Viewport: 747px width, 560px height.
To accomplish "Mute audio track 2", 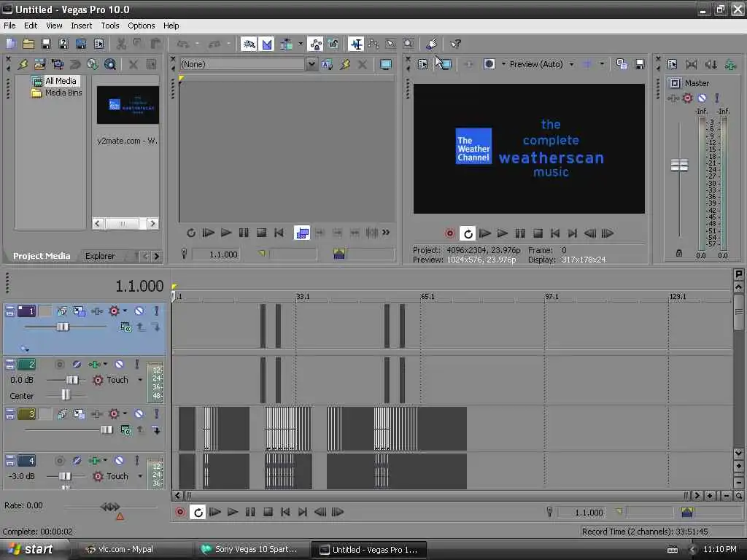I will (x=119, y=365).
